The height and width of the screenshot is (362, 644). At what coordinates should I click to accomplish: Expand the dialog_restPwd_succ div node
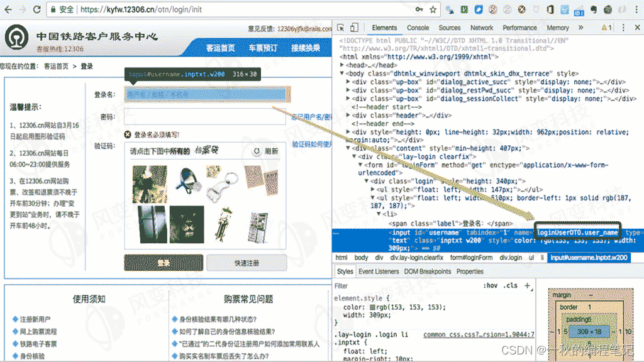pyautogui.click(x=348, y=90)
